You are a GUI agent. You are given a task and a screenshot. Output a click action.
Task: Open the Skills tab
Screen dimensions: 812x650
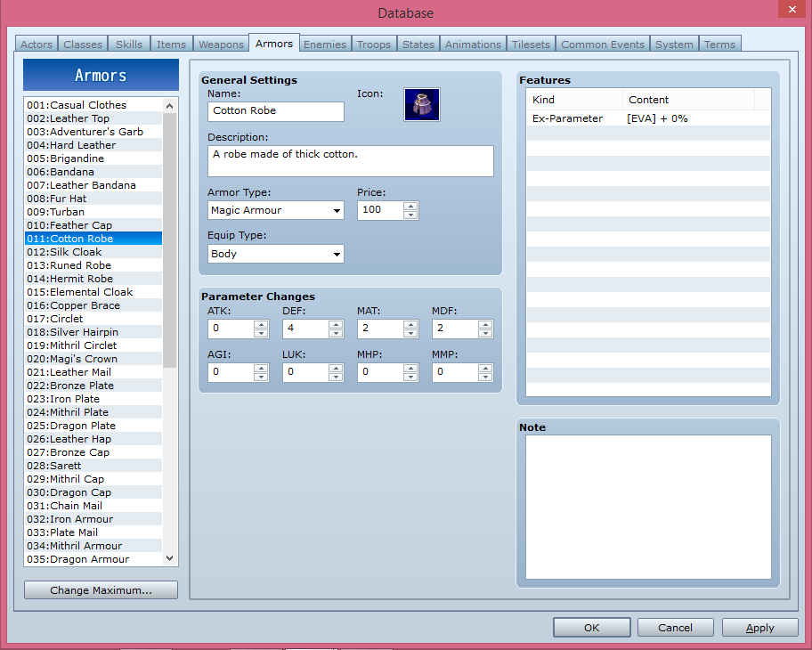click(129, 44)
